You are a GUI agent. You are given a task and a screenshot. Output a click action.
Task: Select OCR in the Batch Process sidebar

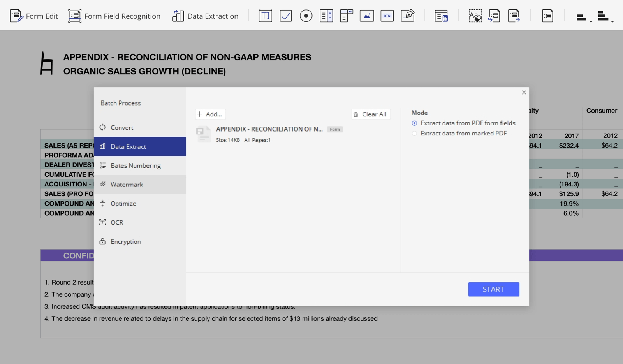point(117,222)
